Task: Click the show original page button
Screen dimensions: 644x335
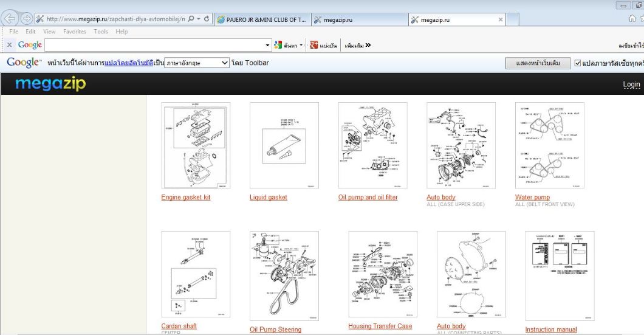Action: point(538,63)
